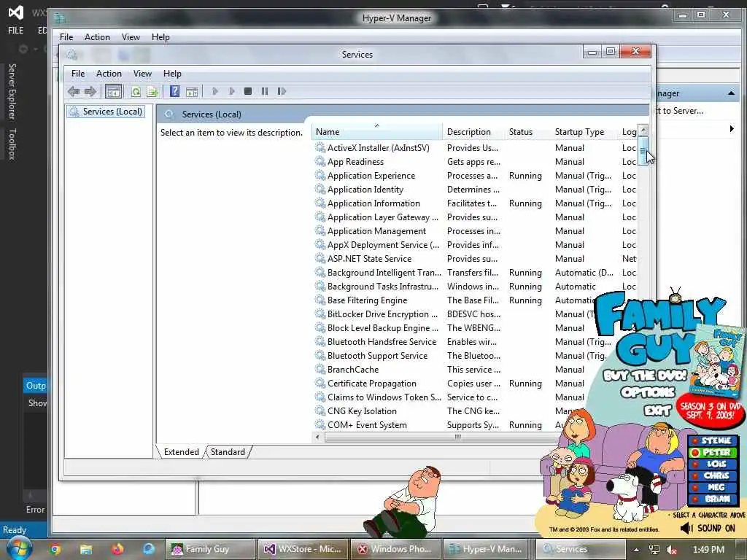Viewport: 747px width, 560px height.
Task: Select Base Filtering Engine service
Action: pyautogui.click(x=368, y=300)
